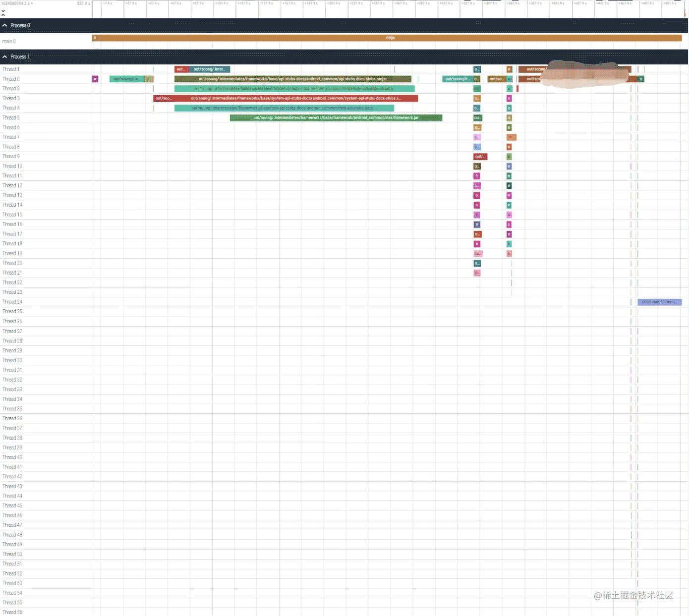689x616 pixels.
Task: Click the Thread 41 track label
Action: click(x=12, y=467)
